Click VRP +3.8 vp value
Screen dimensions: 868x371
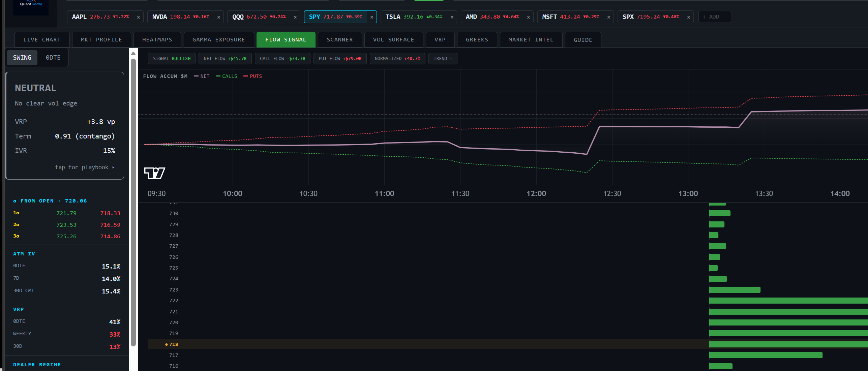[101, 122]
